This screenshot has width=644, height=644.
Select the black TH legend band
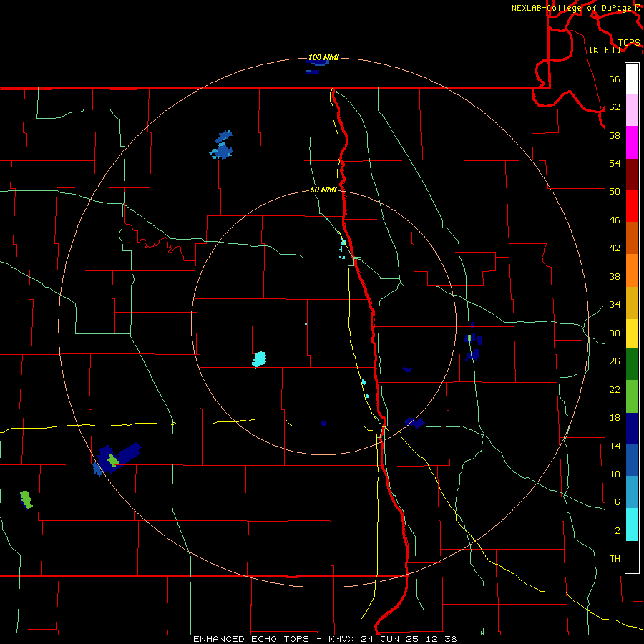[x=632, y=557]
